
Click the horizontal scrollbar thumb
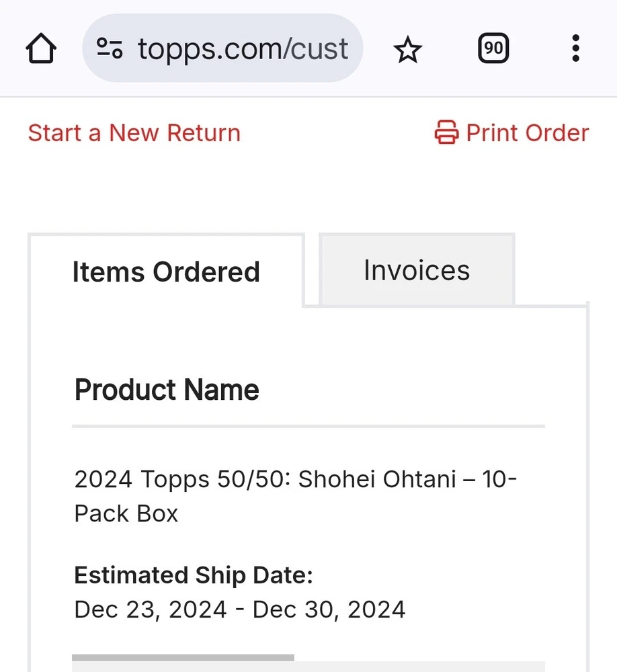click(183, 657)
